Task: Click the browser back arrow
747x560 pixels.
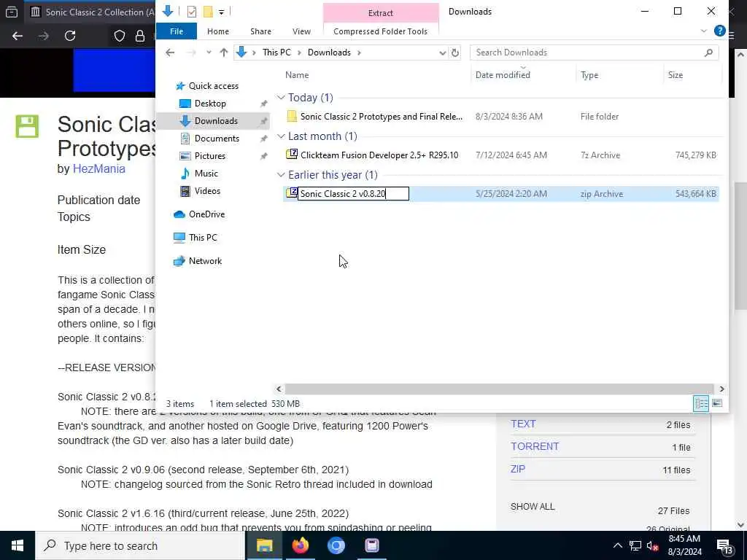Action: 18,36
